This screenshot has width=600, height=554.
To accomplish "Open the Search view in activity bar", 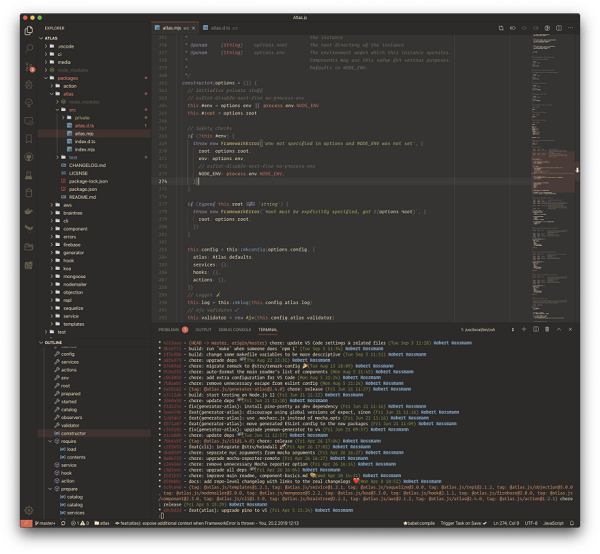I will [29, 50].
